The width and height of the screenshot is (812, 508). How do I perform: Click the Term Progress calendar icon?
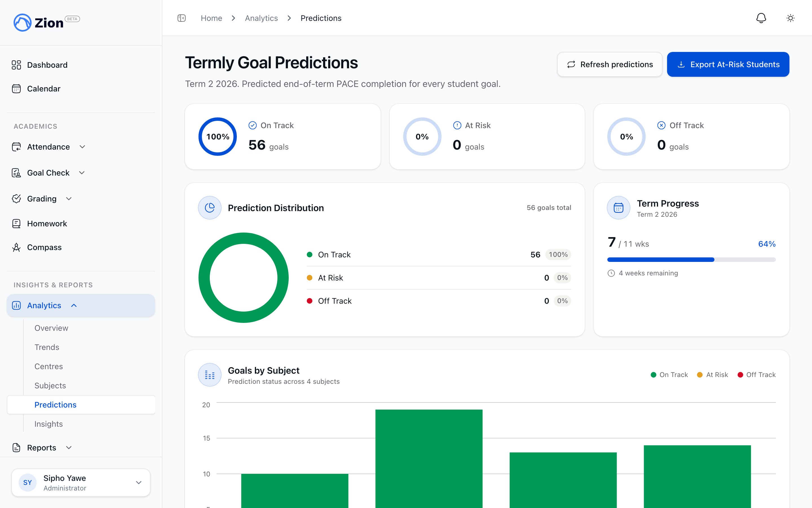tap(618, 208)
